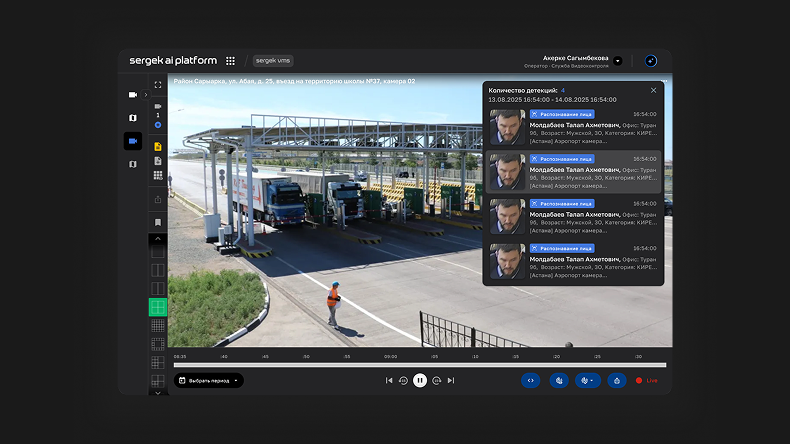Screen dimensions: 790x444
Task: Open the operator profile dropdown arrow
Action: coord(617,61)
